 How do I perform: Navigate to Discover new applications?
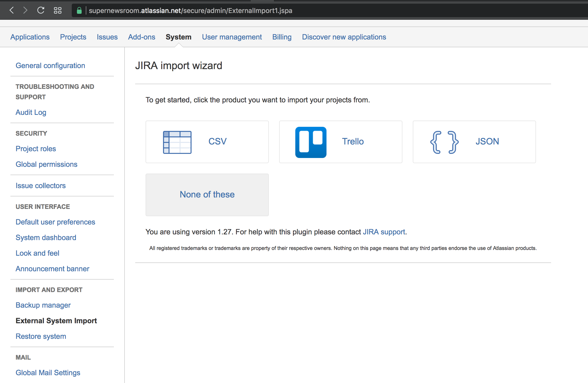[x=344, y=37]
